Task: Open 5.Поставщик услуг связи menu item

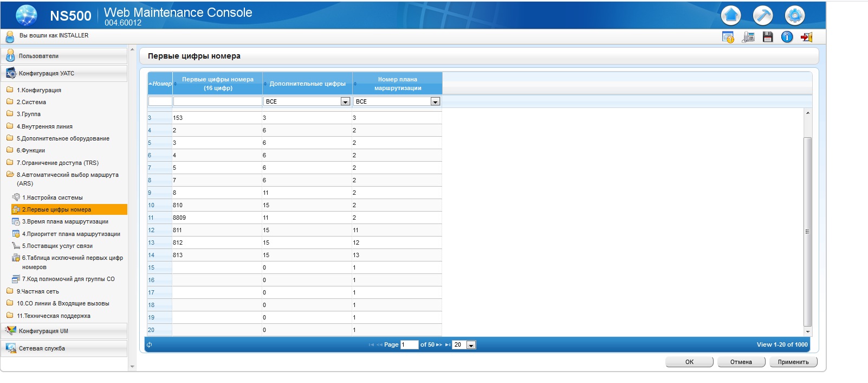Action: click(57, 246)
